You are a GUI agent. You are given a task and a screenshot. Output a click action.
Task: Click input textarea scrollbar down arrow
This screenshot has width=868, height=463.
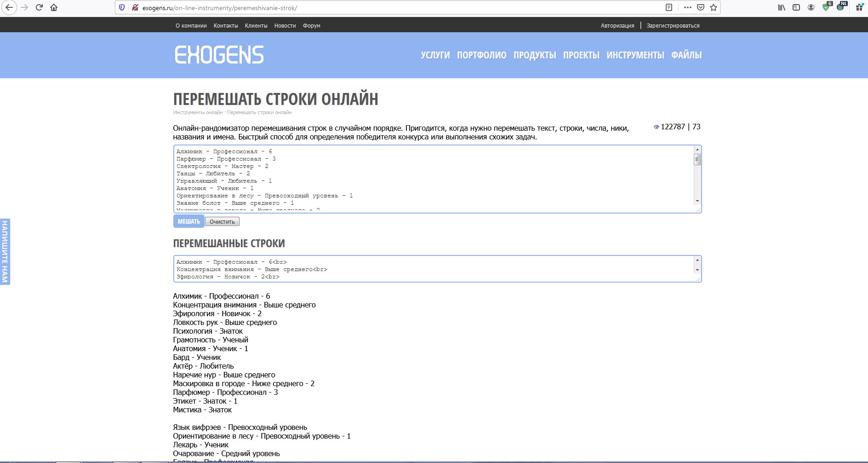click(697, 201)
